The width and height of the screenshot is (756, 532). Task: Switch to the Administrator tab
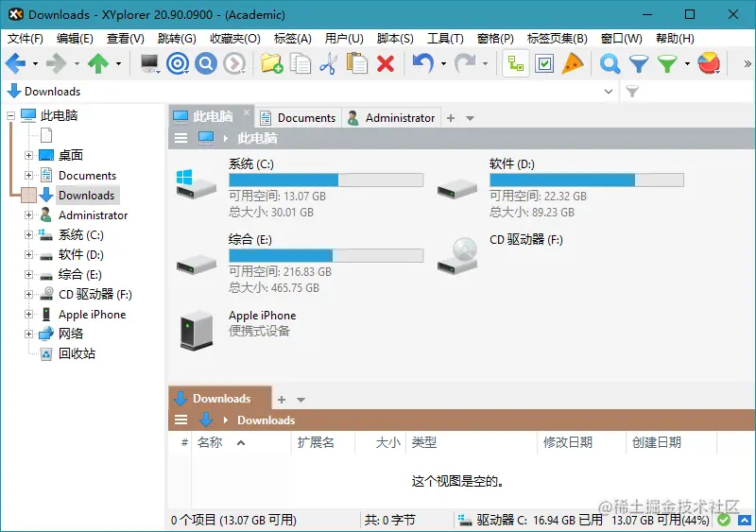tap(391, 118)
